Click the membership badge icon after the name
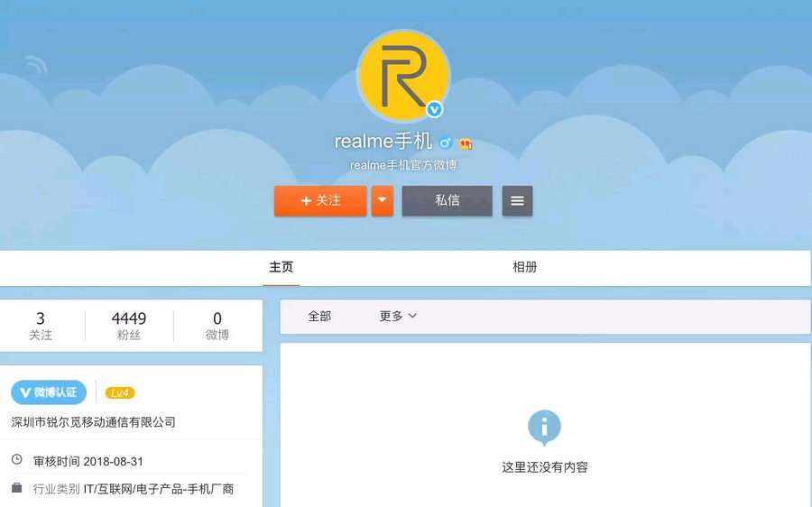 pyautogui.click(x=466, y=143)
